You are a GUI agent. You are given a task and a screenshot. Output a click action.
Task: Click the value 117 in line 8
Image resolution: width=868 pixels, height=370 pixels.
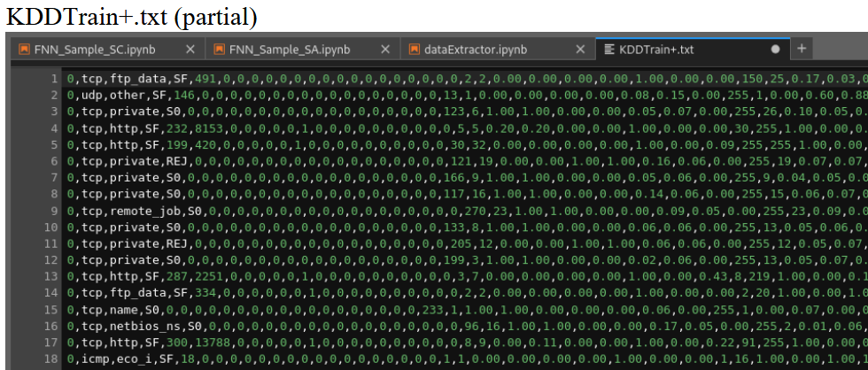point(455,195)
